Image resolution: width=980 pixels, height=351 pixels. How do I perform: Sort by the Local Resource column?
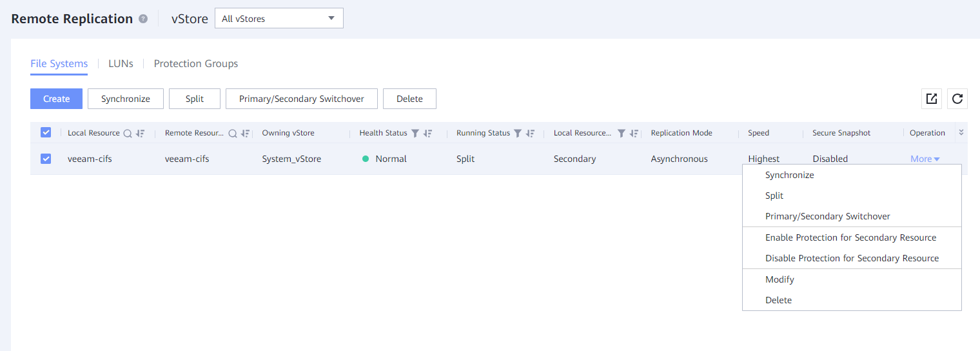pos(140,134)
